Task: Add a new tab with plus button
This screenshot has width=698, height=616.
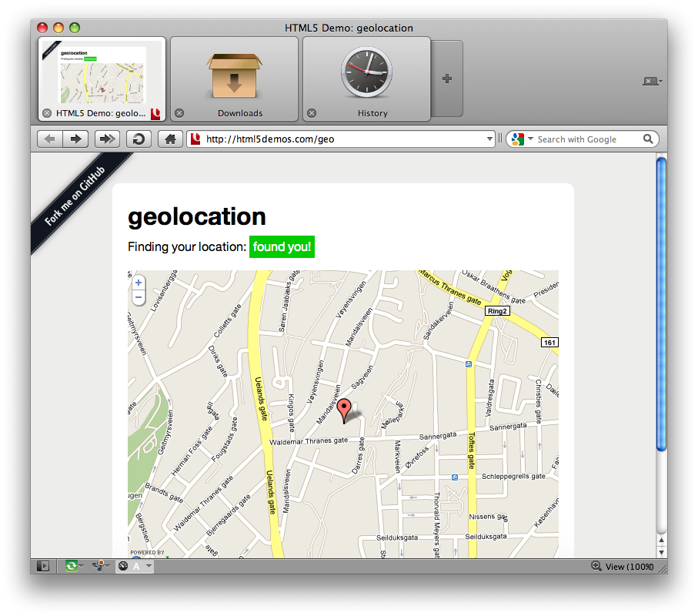Action: click(x=447, y=79)
